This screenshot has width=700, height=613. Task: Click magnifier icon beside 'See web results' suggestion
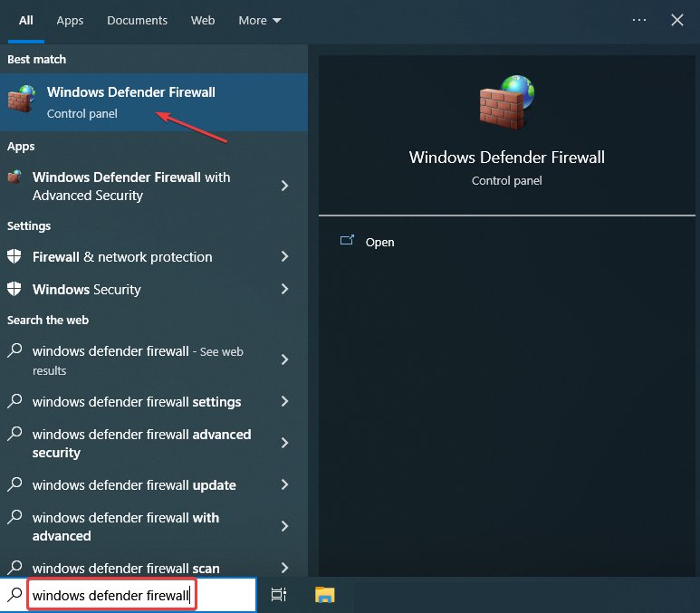(14, 350)
